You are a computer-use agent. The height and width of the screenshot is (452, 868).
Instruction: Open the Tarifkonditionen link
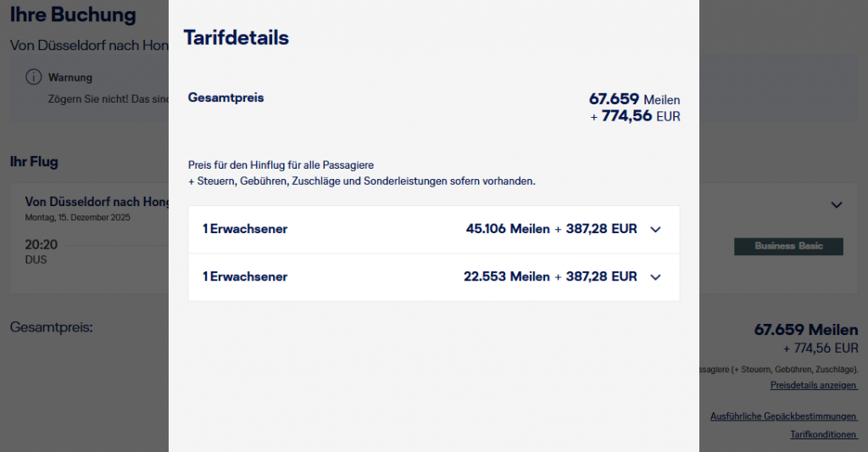click(x=824, y=434)
